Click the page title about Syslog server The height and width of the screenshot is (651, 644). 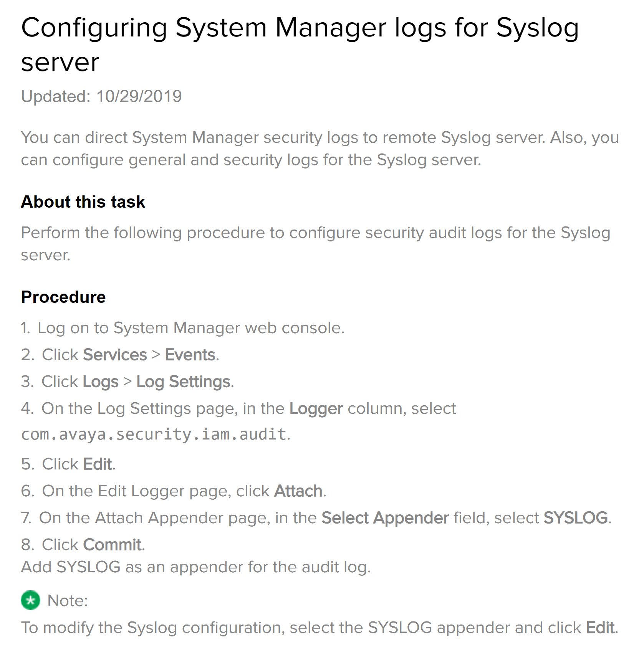coord(300,45)
